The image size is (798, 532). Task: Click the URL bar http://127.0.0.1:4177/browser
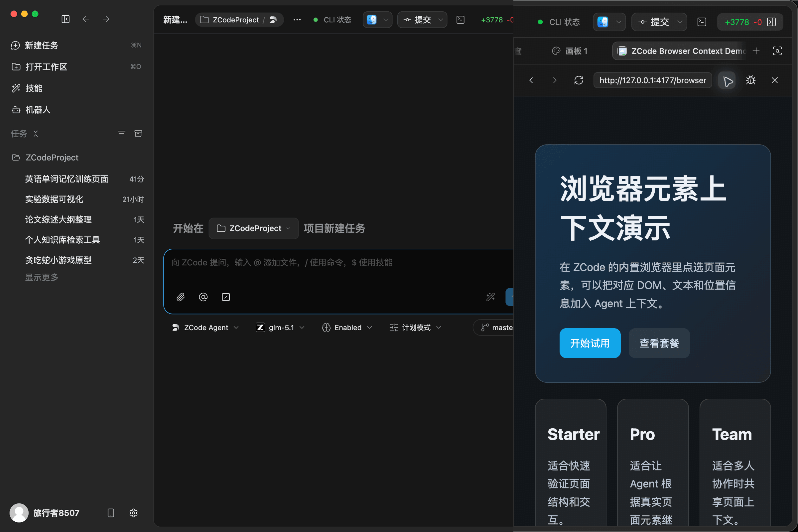[652, 80]
